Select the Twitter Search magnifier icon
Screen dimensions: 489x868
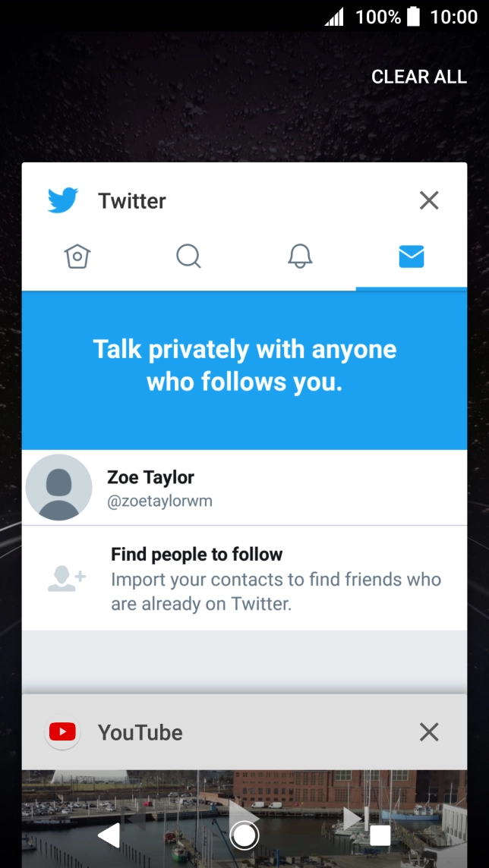[x=188, y=256]
